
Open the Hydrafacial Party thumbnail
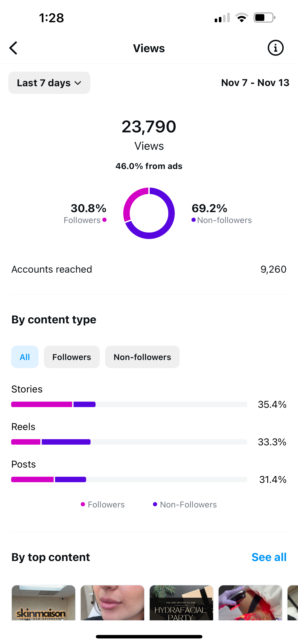click(181, 603)
